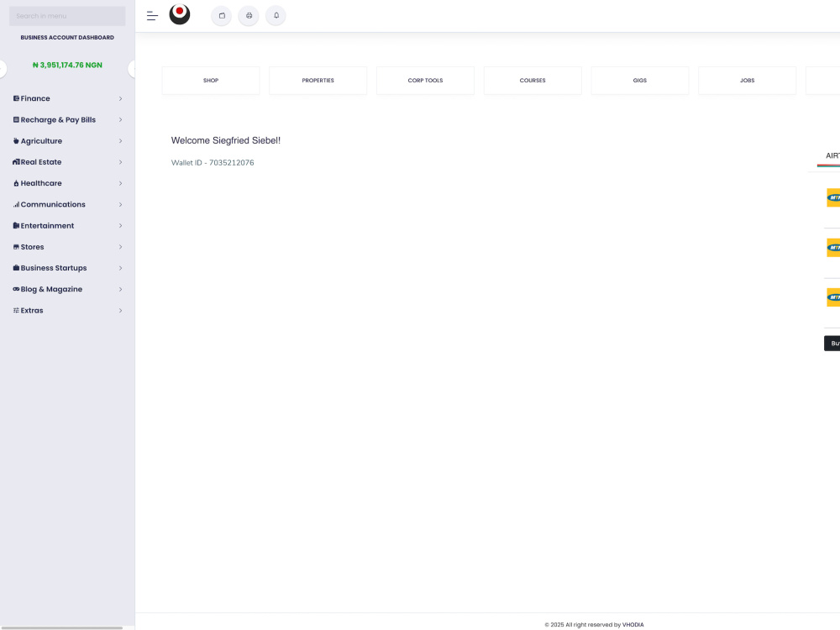Open the wallet icon in top bar
The height and width of the screenshot is (630, 840).
(x=222, y=15)
